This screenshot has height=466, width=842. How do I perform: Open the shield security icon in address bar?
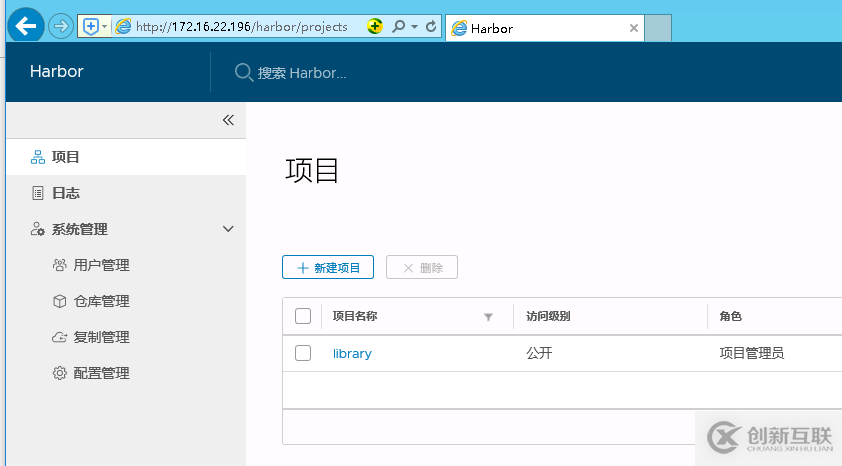coord(91,26)
